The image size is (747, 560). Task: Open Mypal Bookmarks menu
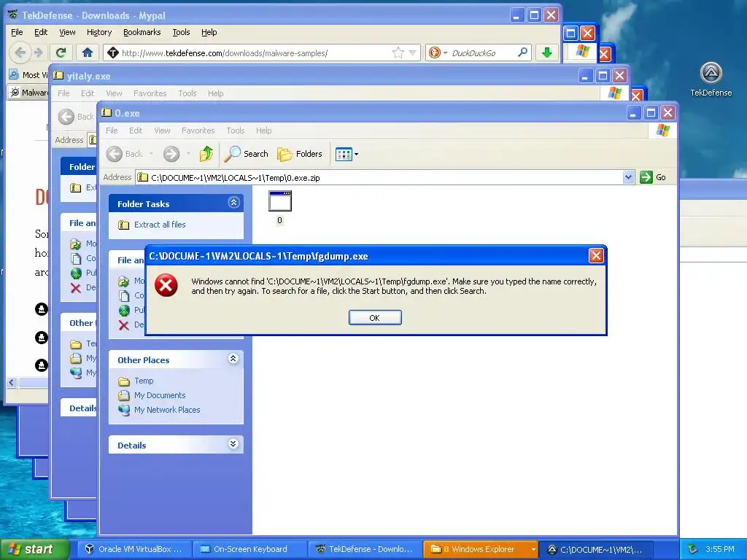(142, 32)
